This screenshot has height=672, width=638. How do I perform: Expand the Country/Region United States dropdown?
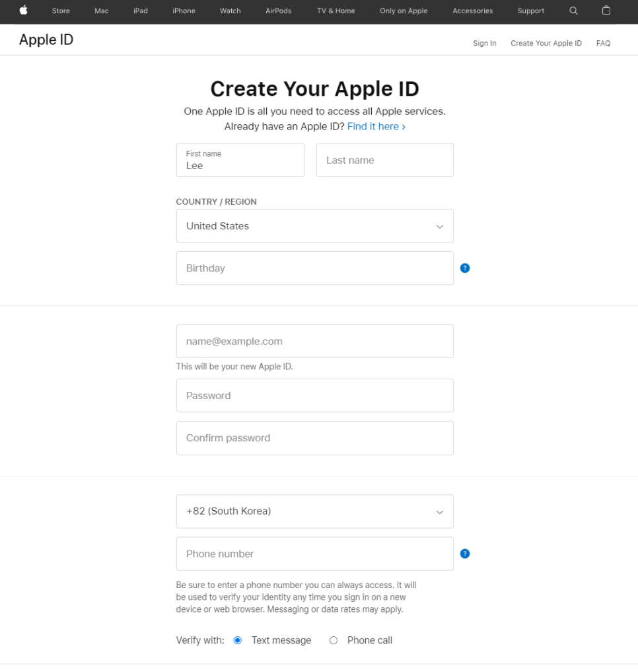tap(314, 226)
